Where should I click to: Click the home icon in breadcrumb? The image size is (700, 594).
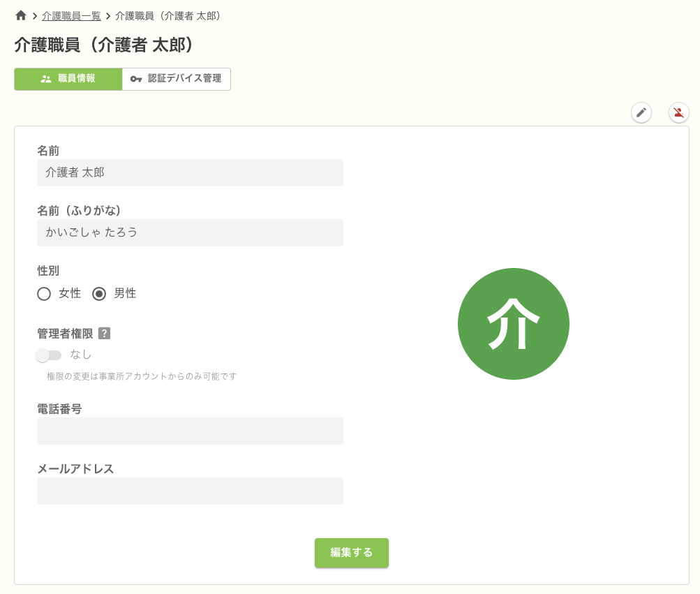point(20,14)
